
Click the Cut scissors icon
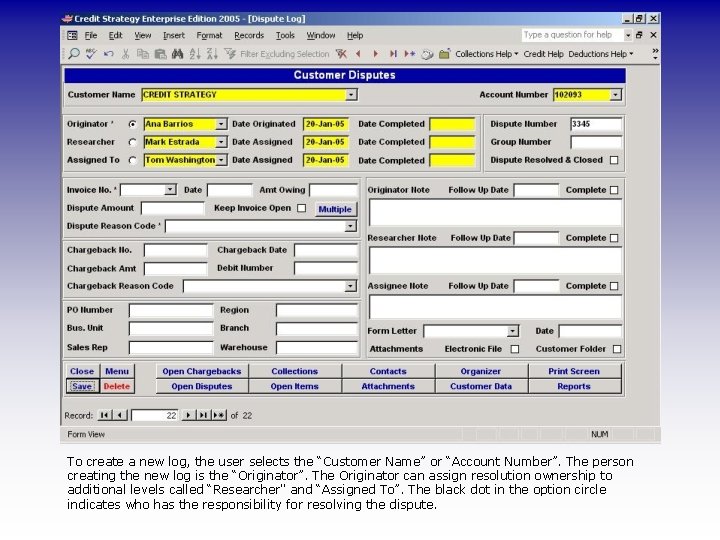pos(125,54)
